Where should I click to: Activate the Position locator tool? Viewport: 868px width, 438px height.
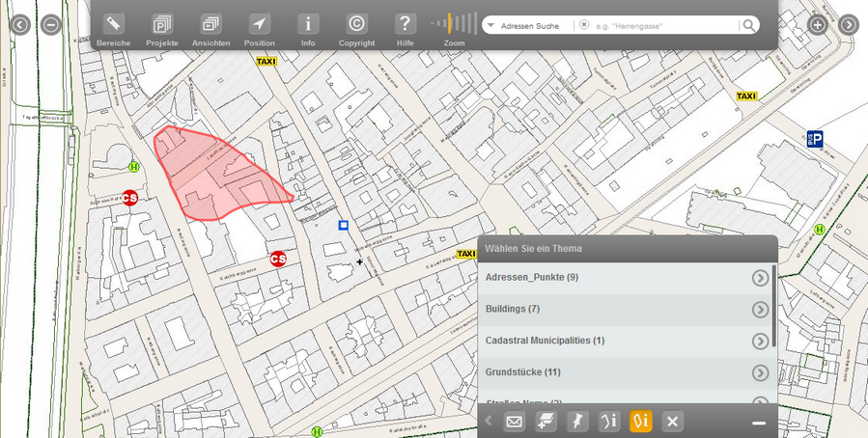coord(259,24)
